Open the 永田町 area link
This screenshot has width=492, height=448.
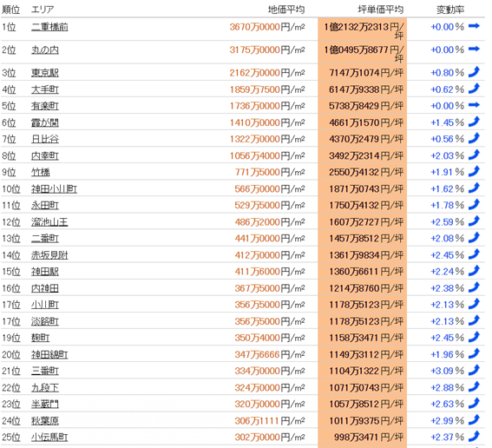pos(45,205)
